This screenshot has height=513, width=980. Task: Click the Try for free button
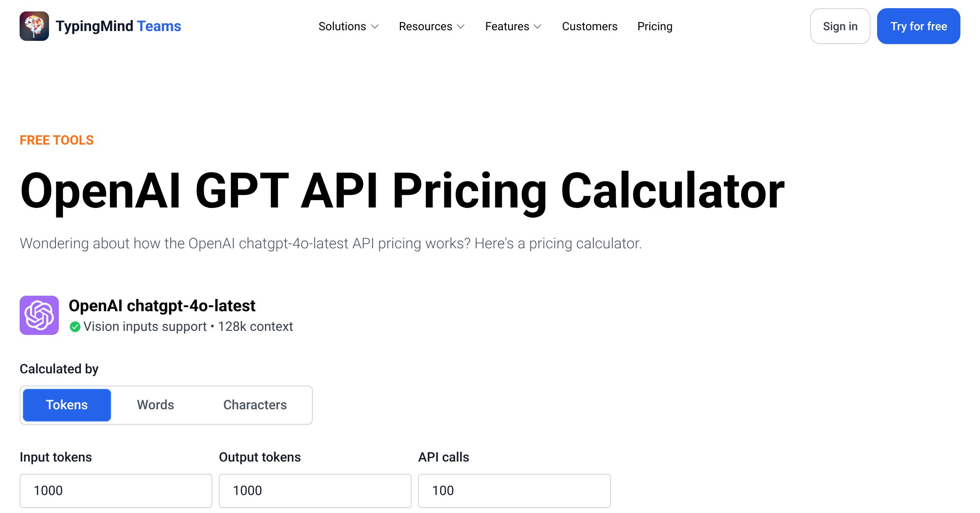(918, 26)
